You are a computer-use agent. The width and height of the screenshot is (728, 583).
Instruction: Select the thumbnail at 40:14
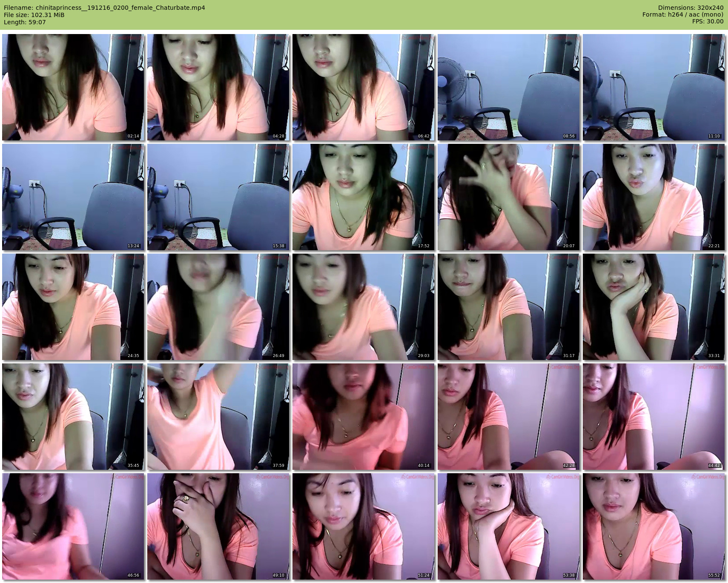(363, 417)
